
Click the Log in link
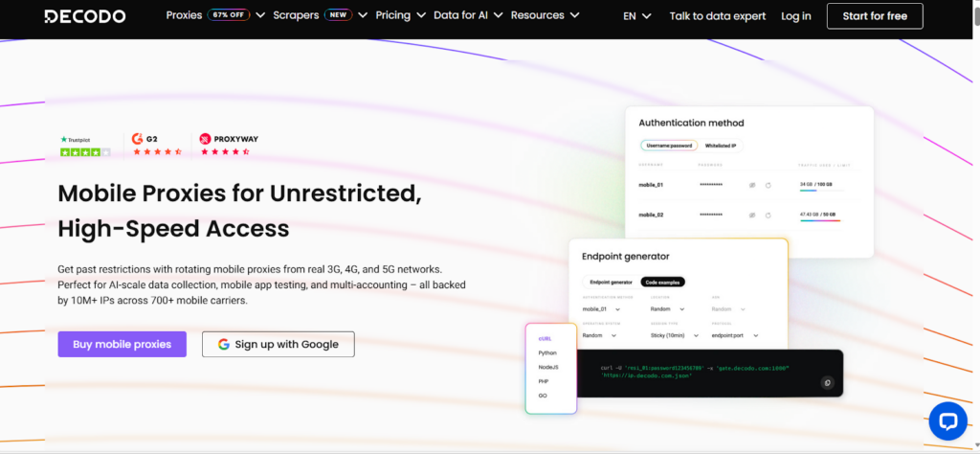tap(795, 16)
